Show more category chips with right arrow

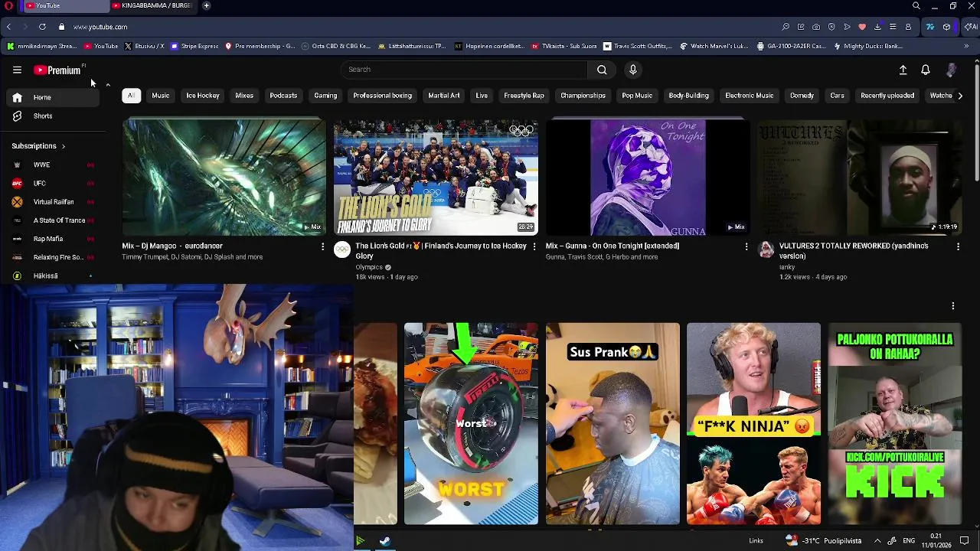point(960,96)
